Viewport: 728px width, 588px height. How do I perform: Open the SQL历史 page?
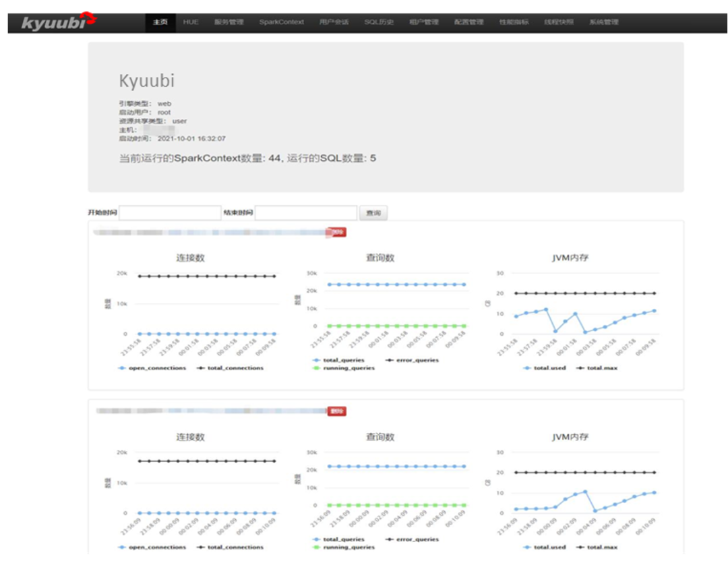pos(379,22)
